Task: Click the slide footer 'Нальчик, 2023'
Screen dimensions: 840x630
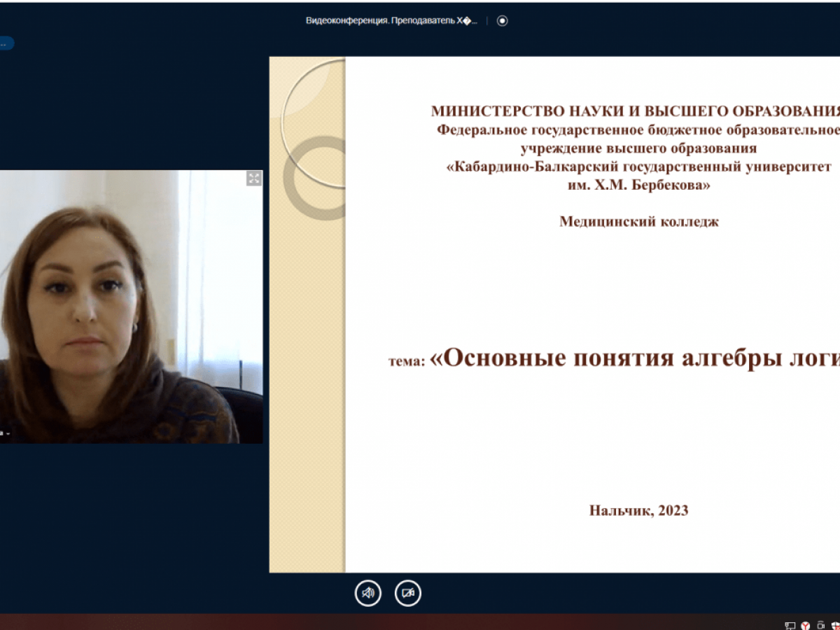Action: pos(638,510)
